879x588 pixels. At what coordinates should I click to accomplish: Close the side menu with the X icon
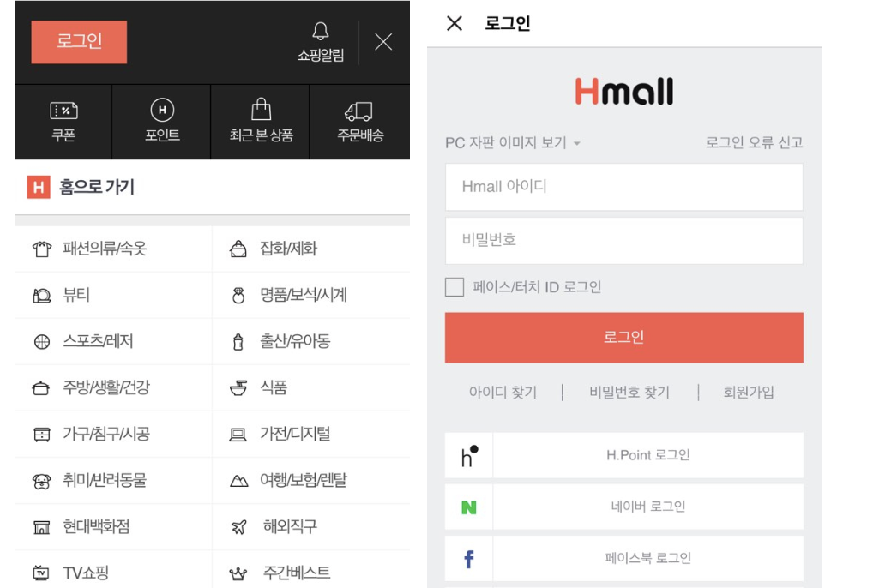coord(383,41)
